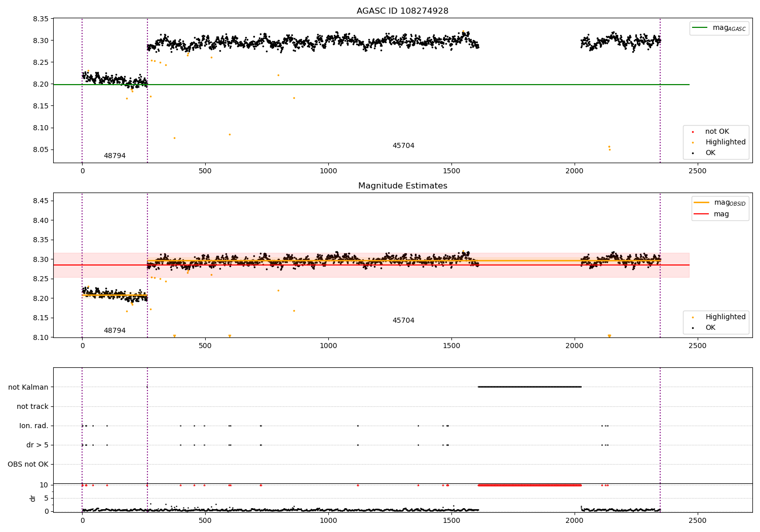
Task: Click the 10 tick on the dr axis
Action: [x=44, y=485]
